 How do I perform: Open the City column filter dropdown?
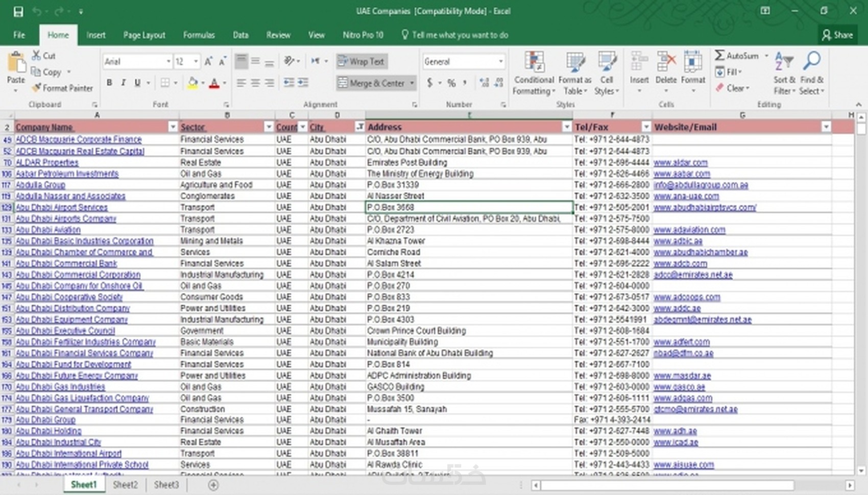[360, 127]
